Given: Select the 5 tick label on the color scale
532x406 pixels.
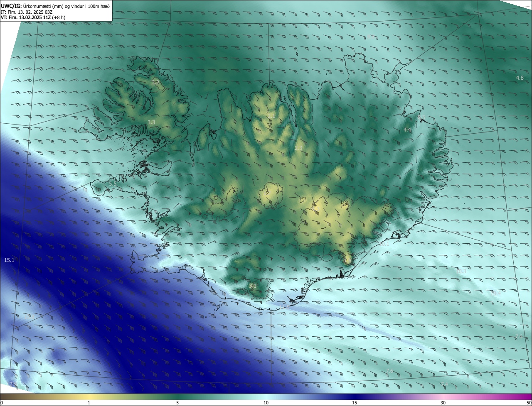Looking at the screenshot, I should point(177,403).
